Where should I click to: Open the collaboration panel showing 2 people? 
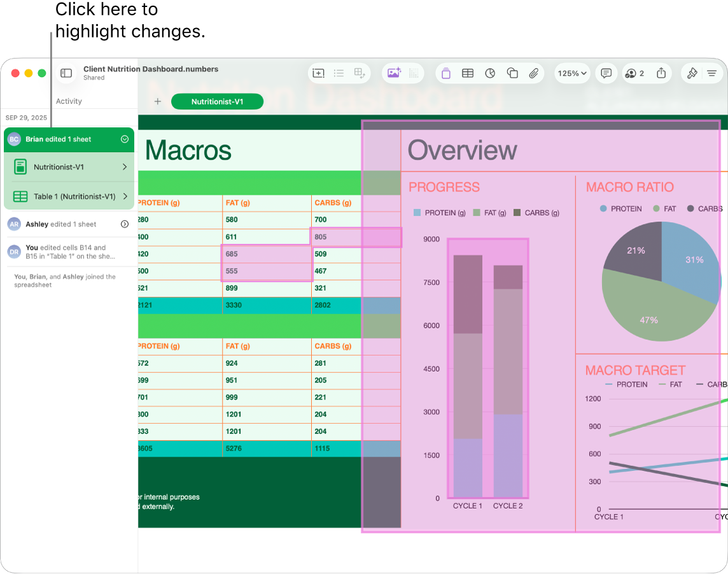[633, 73]
